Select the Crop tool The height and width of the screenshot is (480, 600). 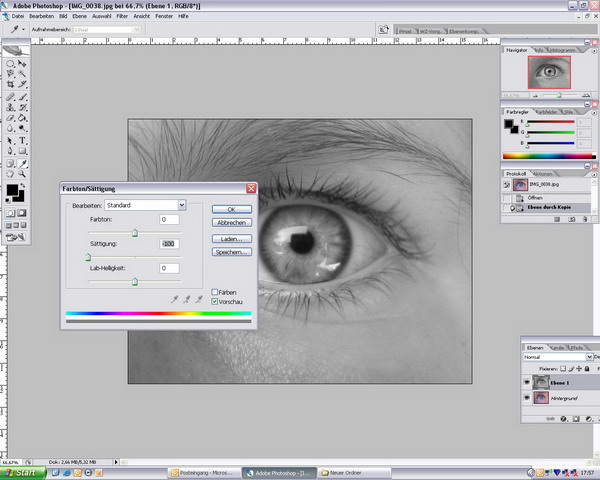pos(10,84)
